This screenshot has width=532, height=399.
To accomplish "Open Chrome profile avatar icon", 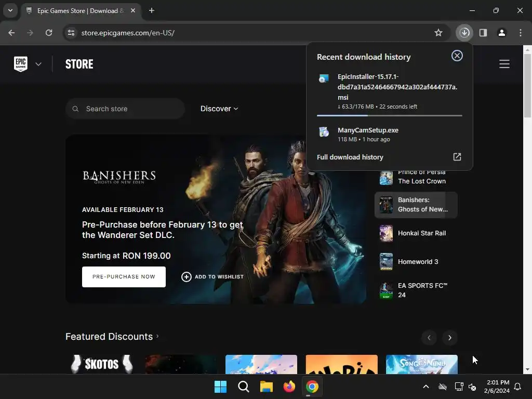I will pos(502,33).
